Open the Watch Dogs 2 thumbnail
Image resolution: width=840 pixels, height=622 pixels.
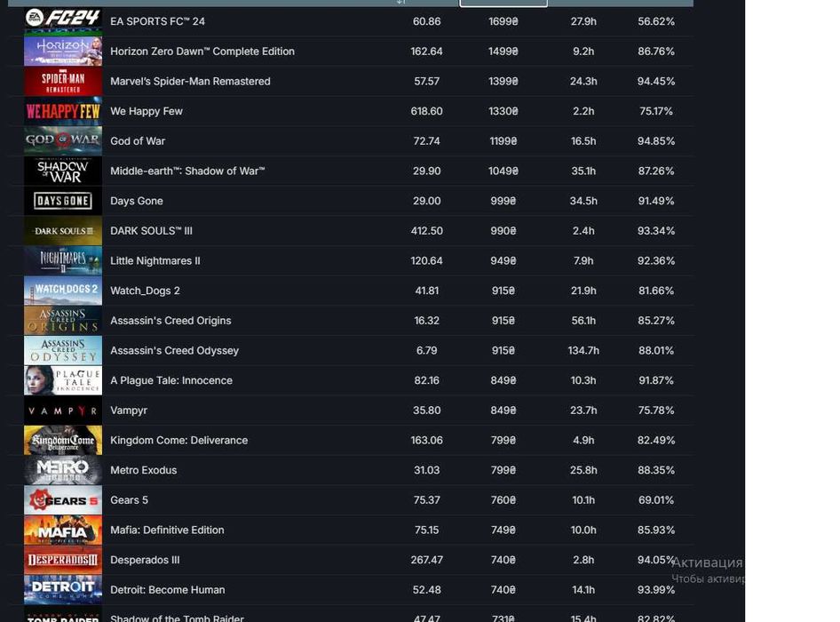[63, 291]
